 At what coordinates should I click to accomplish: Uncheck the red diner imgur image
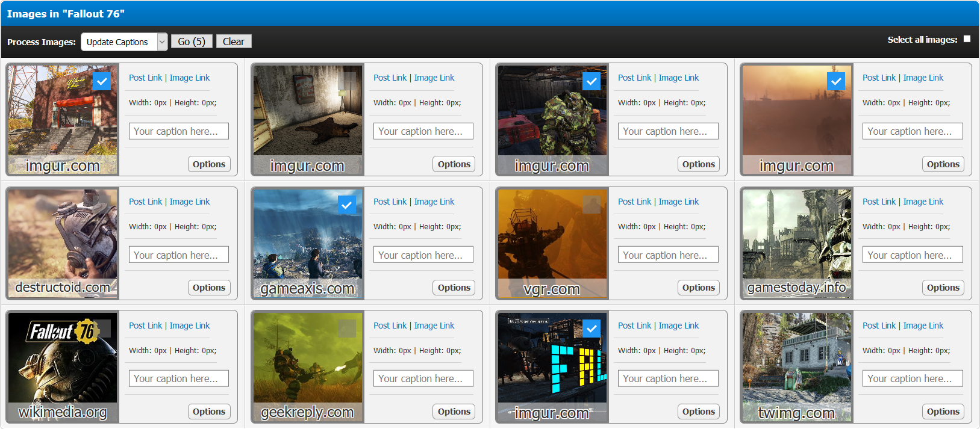click(102, 81)
